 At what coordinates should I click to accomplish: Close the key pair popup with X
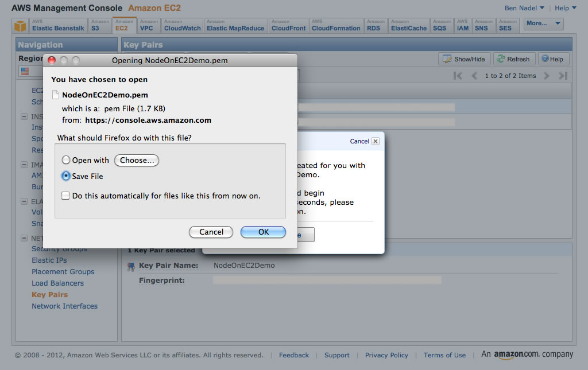376,141
